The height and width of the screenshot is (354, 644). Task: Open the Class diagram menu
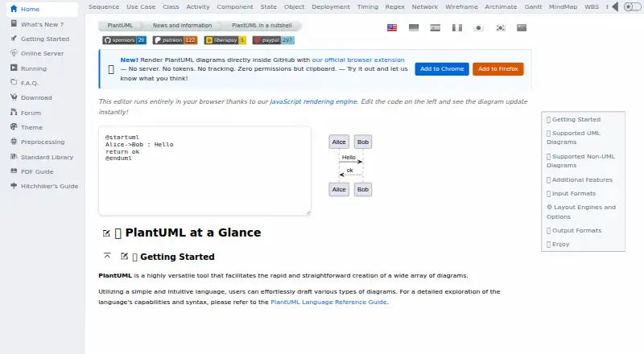pos(171,7)
